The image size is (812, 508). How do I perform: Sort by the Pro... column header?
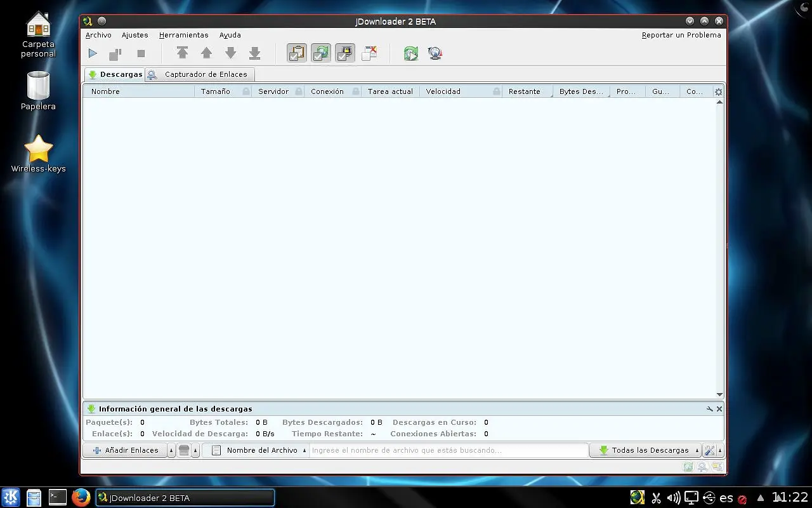tap(626, 91)
